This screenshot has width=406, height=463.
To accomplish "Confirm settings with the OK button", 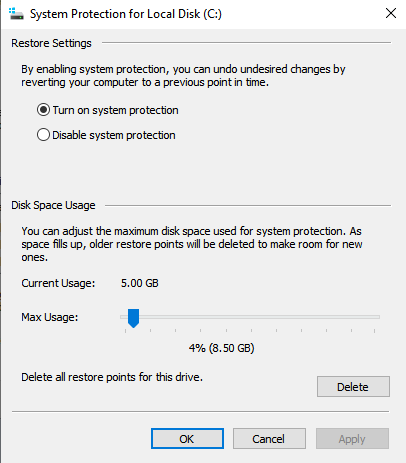I will point(187,439).
